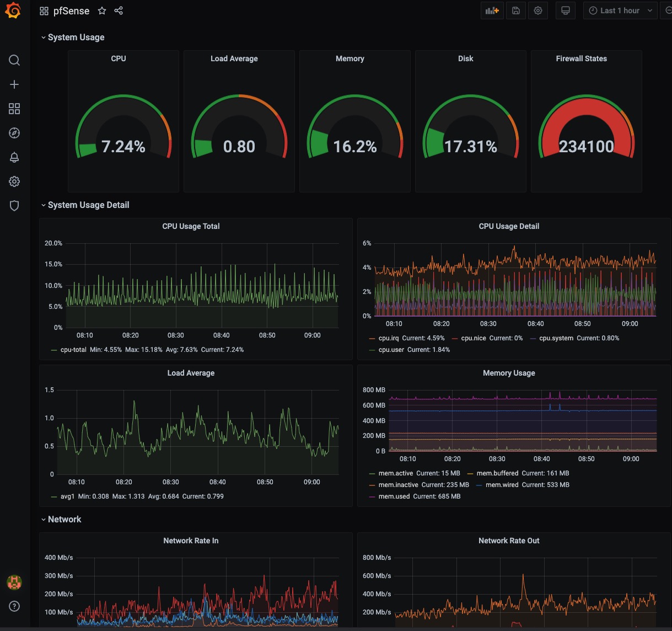Image resolution: width=672 pixels, height=631 pixels.
Task: Toggle cpu.irq series in legend
Action: pos(388,338)
